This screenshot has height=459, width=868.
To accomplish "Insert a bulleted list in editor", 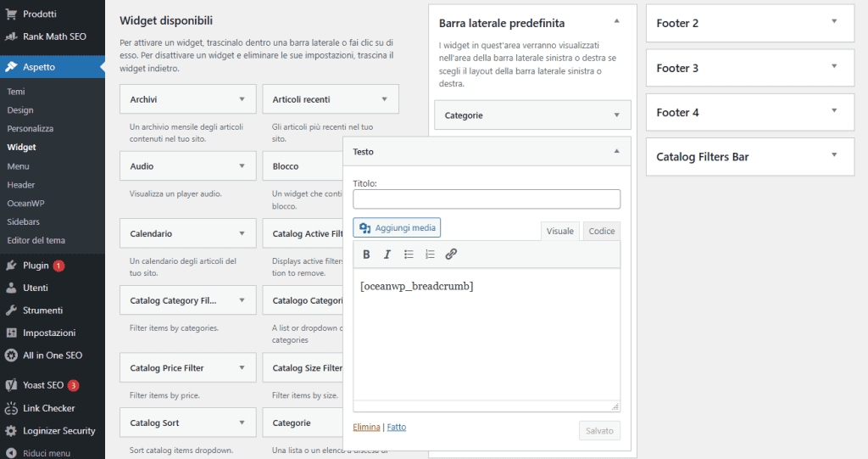I will [409, 254].
